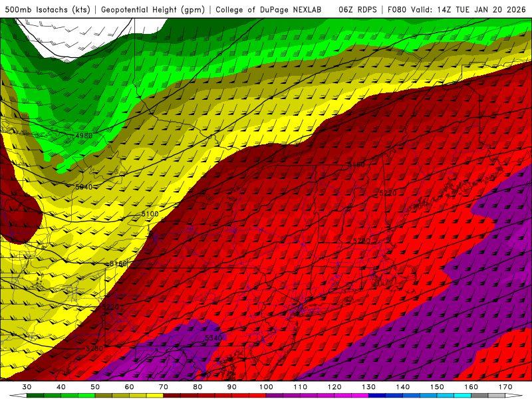Viewport: 532px width, 399px height.
Task: Click the '06Z RDPS' model run label
Action: (x=357, y=9)
